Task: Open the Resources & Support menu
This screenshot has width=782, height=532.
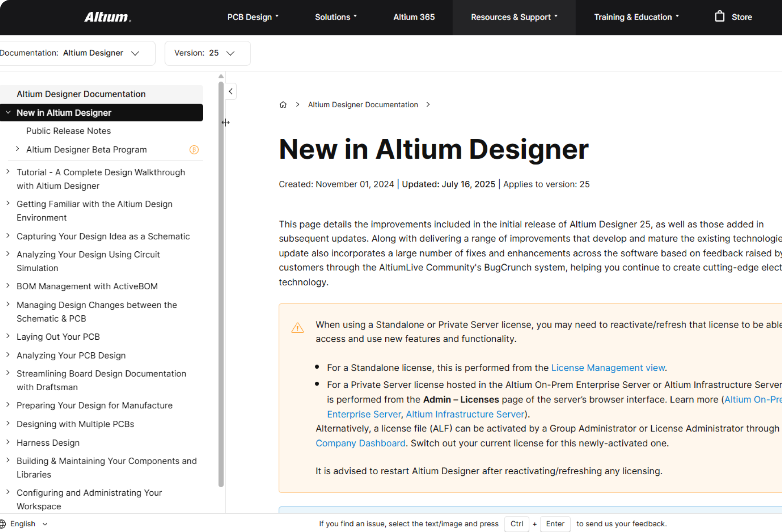Action: pos(514,17)
